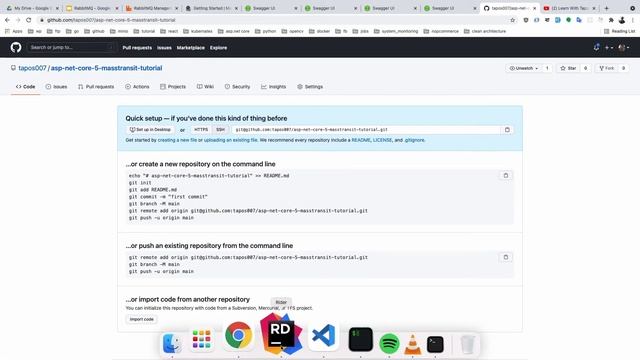Viewport: 640px width, 360px height.
Task: Open the kubernetes bookmarks folder
Action: click(198, 31)
